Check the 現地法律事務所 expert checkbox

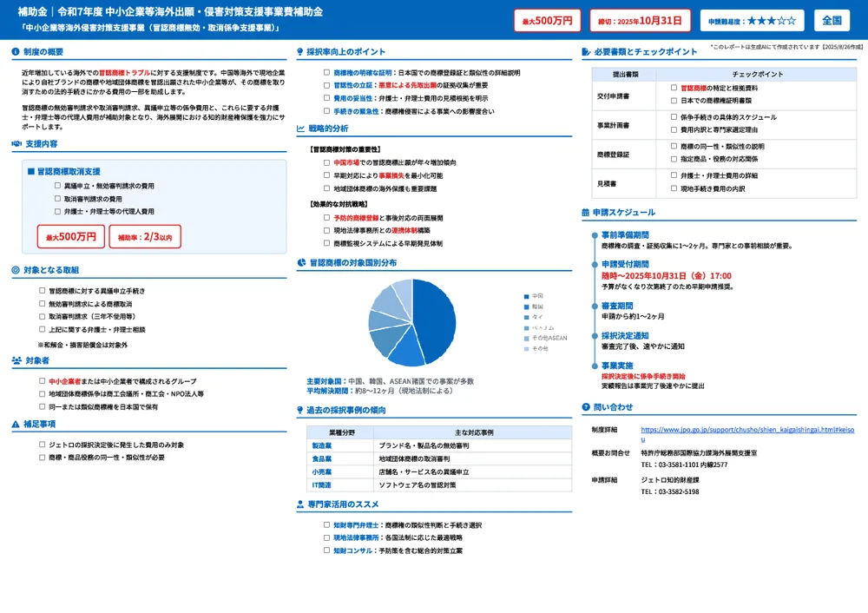click(x=326, y=537)
